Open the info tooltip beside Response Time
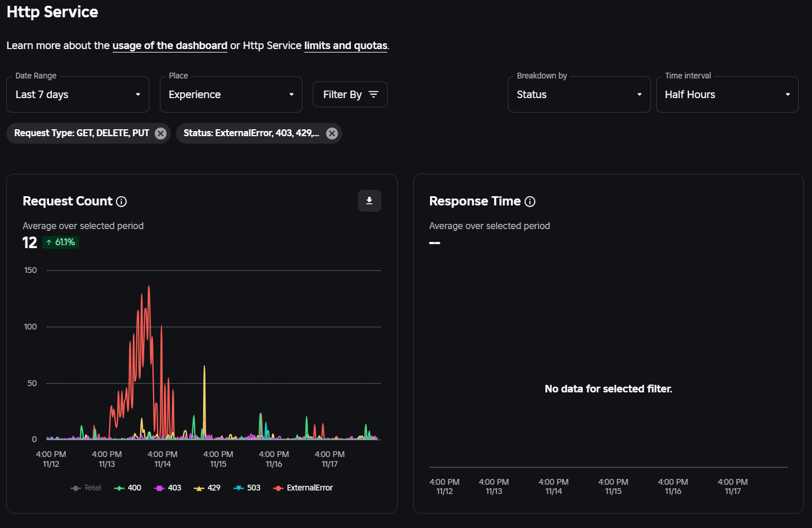 point(530,201)
